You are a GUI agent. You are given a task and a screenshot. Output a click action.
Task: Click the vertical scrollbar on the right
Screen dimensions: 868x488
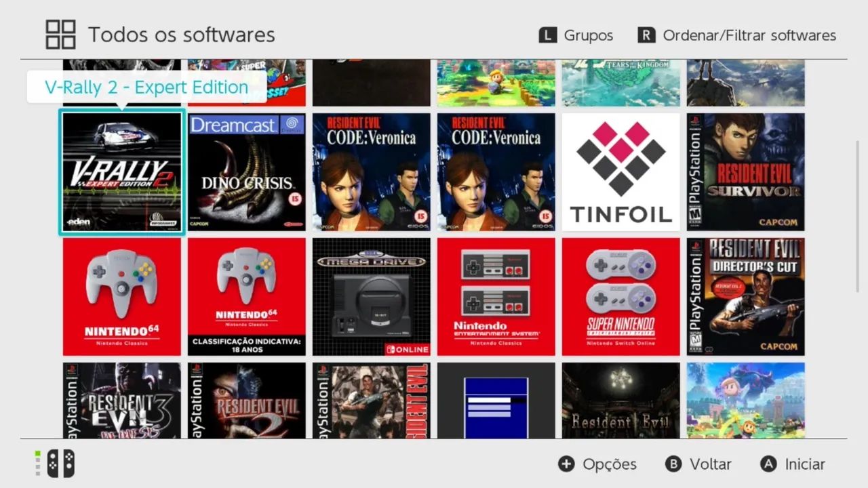point(857,217)
